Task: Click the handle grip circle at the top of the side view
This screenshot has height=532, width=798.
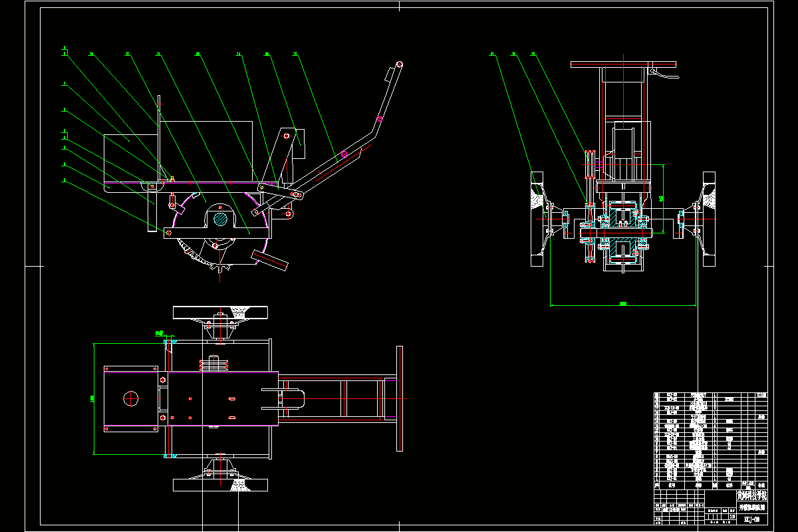Action: (400, 65)
